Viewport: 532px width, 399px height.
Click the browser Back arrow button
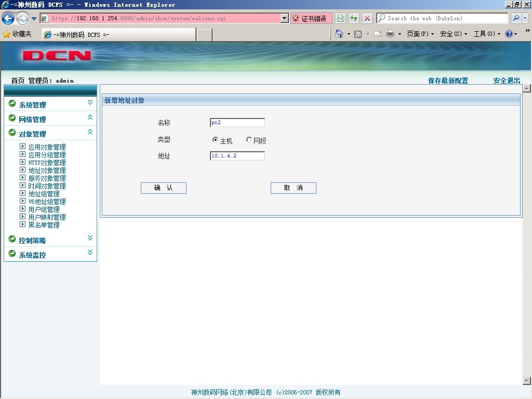8,18
